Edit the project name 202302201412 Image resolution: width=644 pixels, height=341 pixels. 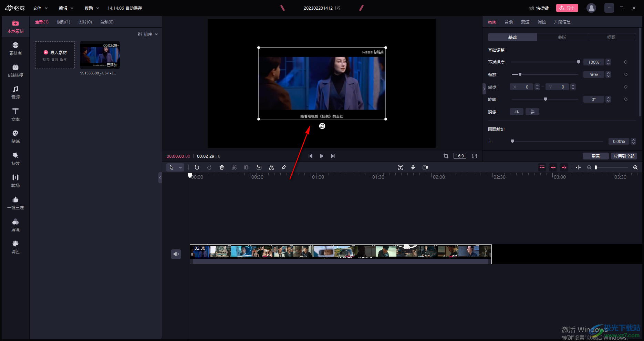[337, 8]
